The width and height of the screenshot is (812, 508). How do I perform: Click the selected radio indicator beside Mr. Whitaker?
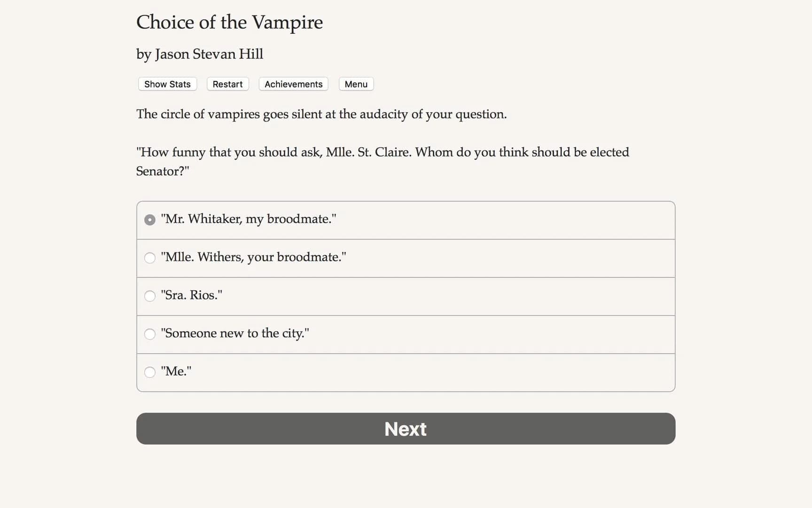[149, 219]
